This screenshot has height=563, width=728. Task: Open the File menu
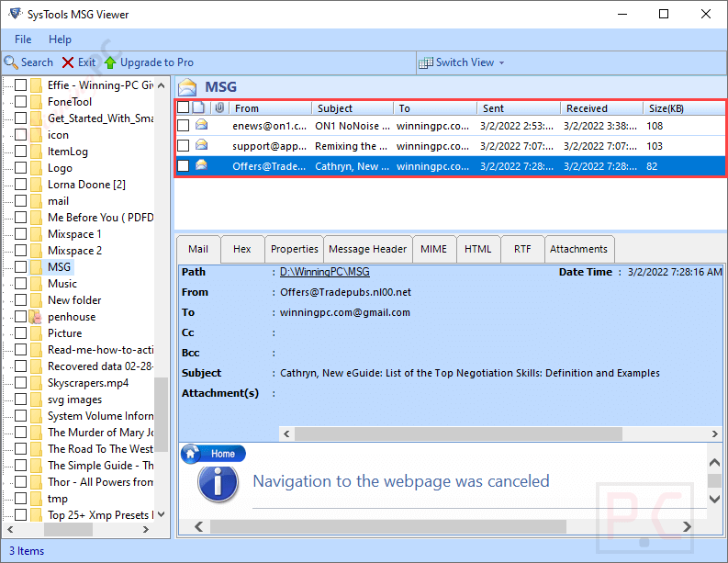click(23, 39)
